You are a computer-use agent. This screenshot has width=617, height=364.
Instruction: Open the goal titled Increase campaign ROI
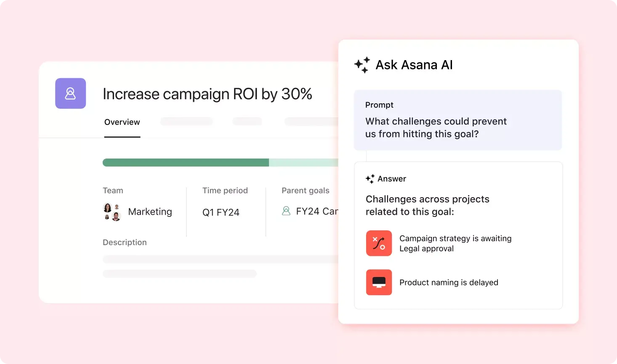[207, 94]
